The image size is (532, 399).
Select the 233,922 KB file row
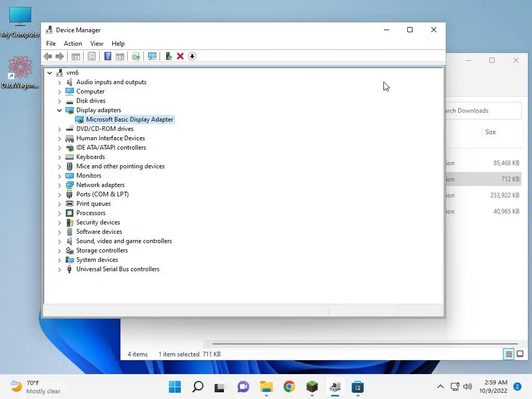(484, 195)
